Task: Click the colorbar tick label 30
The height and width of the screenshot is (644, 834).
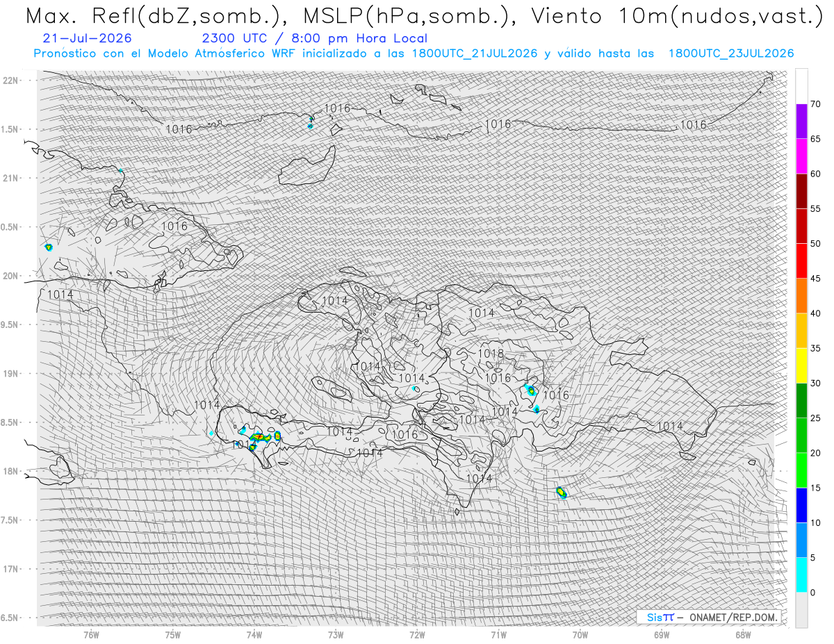Action: click(815, 383)
